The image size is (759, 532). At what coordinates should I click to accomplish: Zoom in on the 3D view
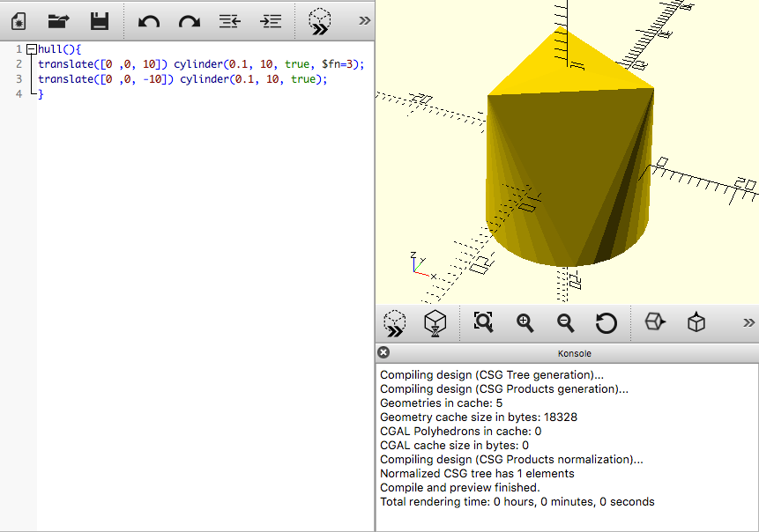click(525, 322)
